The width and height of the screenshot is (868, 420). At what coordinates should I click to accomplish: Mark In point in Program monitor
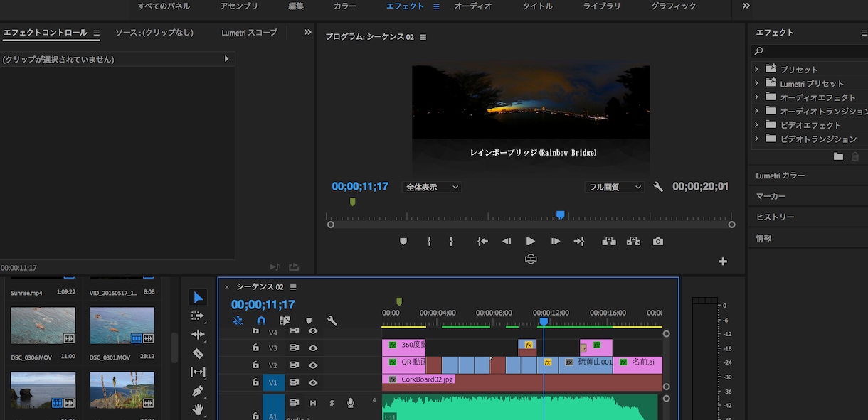(429, 242)
